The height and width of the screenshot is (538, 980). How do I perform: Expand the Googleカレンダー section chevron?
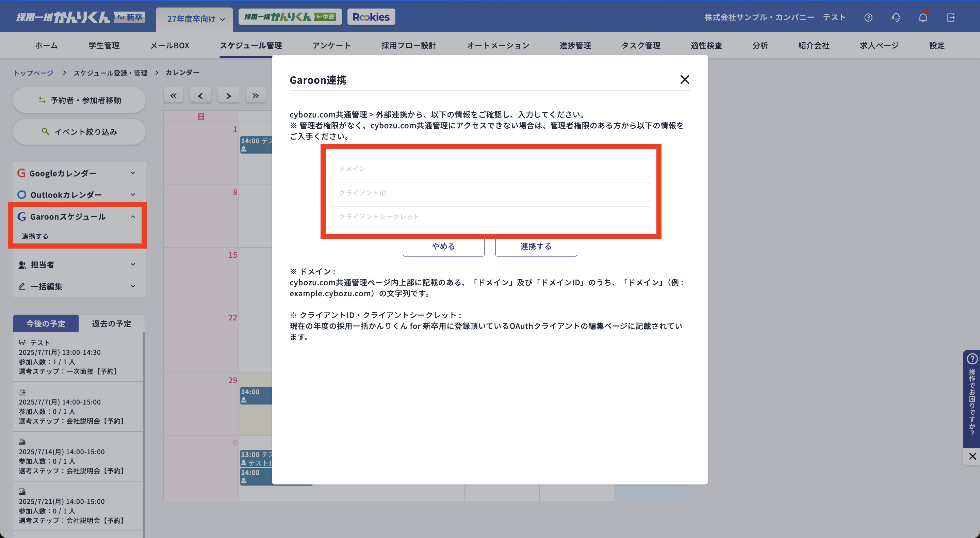click(x=133, y=173)
